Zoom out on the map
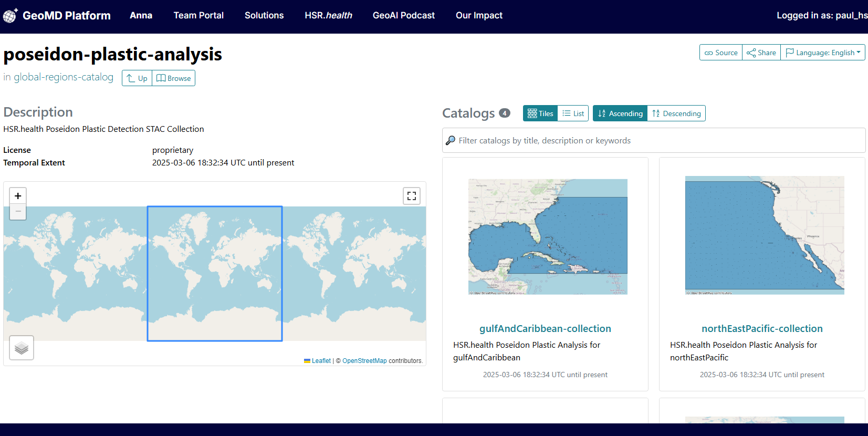 [x=18, y=211]
